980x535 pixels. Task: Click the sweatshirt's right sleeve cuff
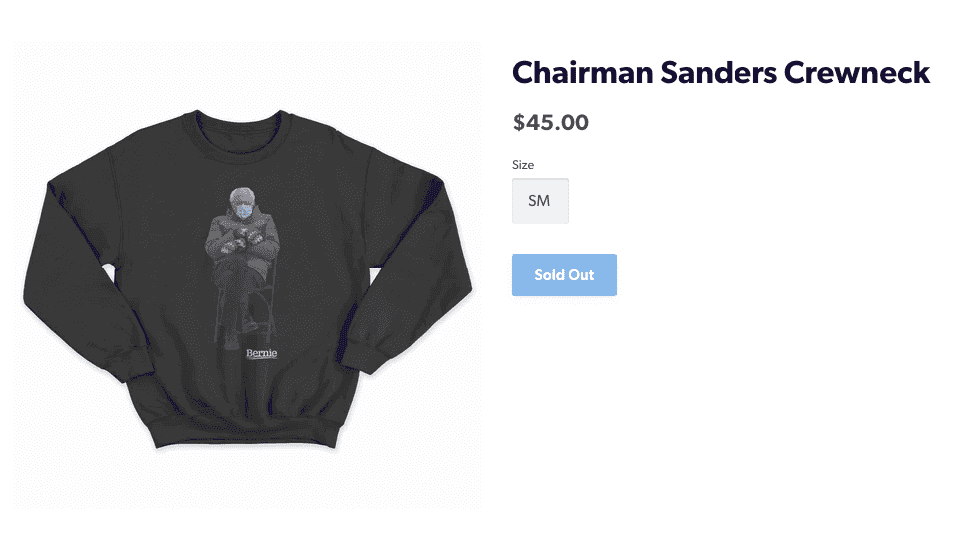point(359,355)
